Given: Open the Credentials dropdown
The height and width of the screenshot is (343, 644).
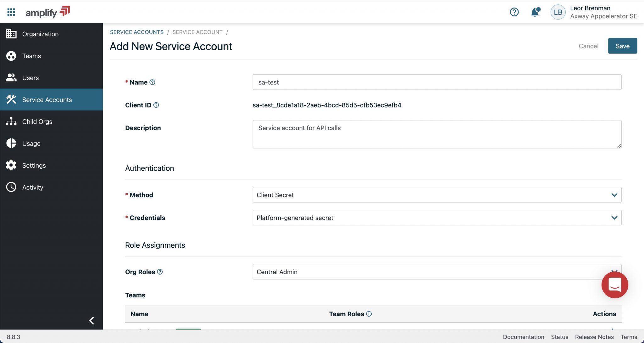Looking at the screenshot, I should 614,218.
